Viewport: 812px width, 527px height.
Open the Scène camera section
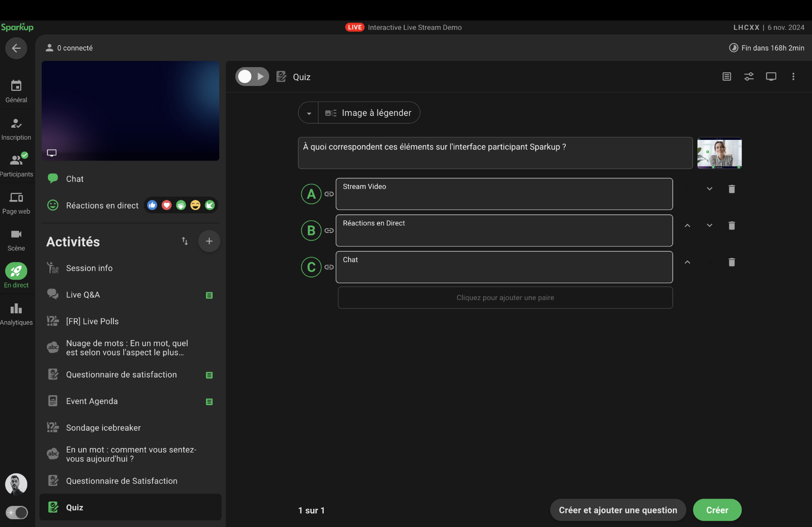[16, 240]
